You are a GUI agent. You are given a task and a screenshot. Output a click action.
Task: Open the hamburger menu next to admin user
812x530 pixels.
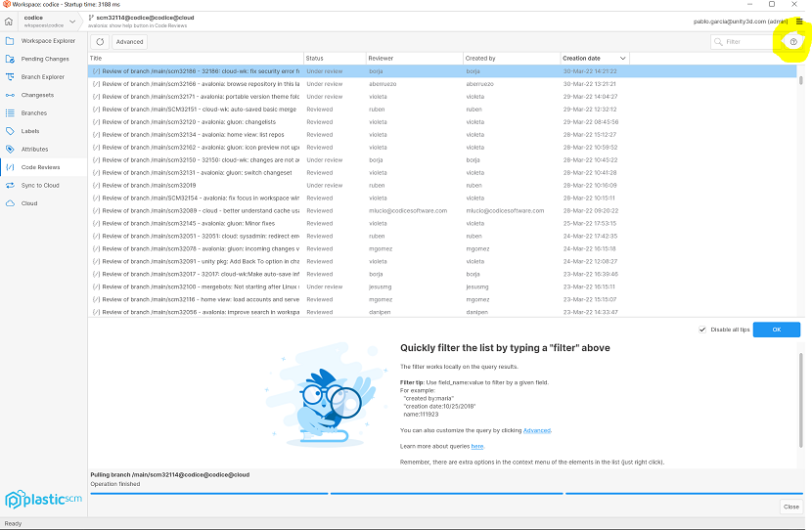tap(799, 22)
